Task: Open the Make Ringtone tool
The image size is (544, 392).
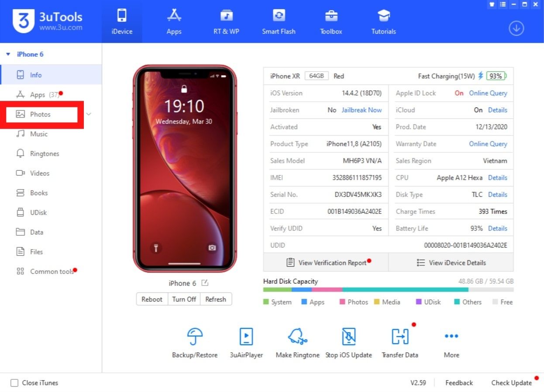Action: tap(298, 343)
